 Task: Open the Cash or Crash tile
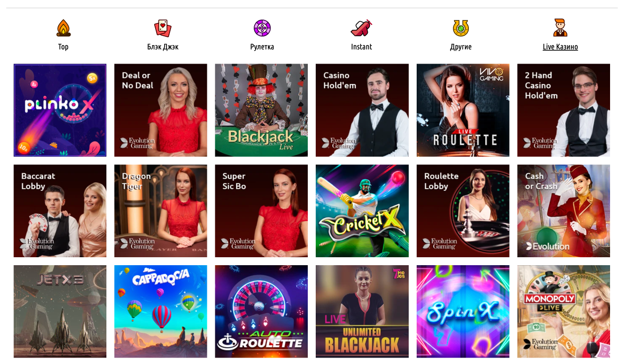coord(563,211)
